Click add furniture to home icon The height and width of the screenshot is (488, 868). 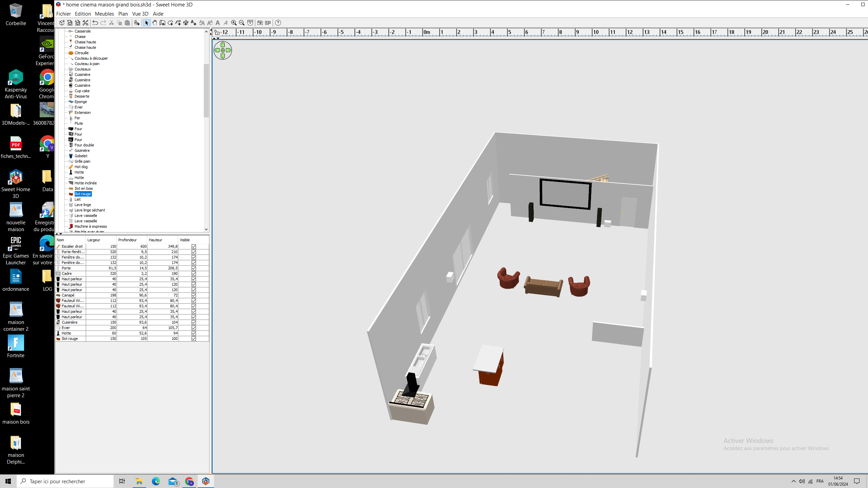tap(137, 23)
